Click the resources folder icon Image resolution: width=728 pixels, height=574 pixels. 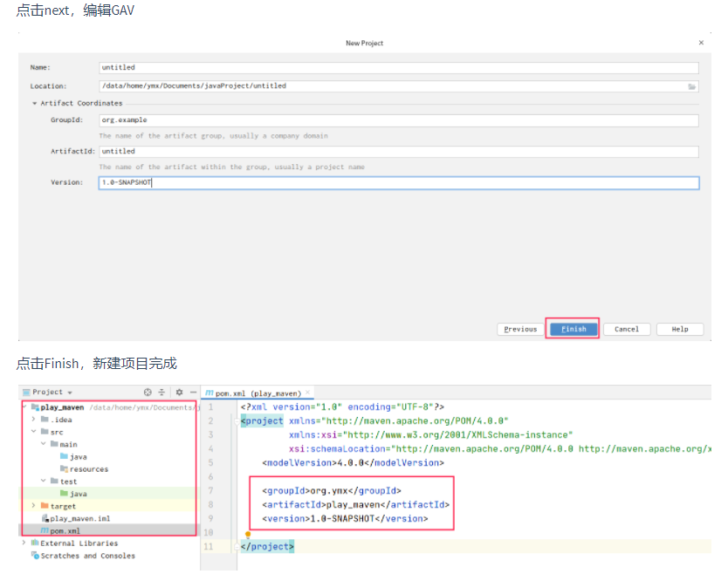64,468
